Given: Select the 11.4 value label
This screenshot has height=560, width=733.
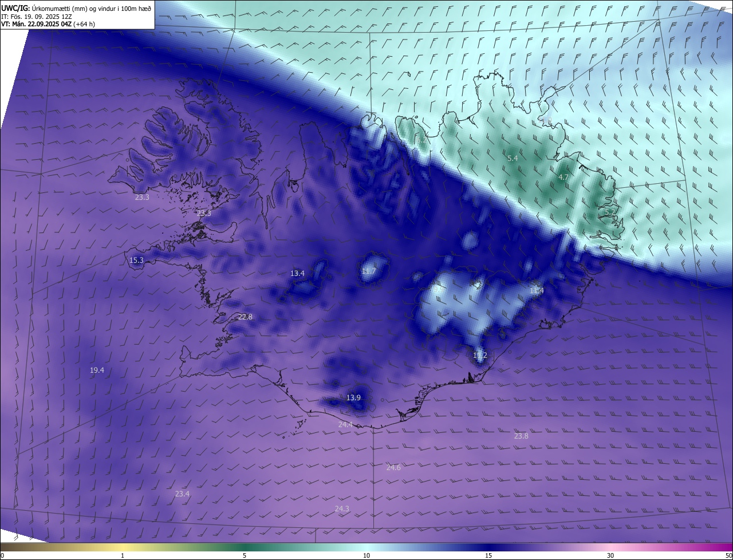Looking at the screenshot, I should pos(537,291).
